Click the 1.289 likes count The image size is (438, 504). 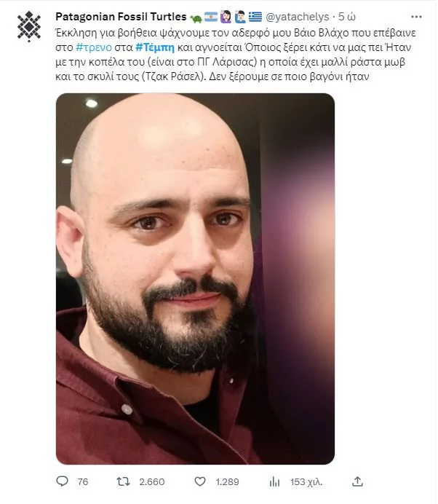coord(227,482)
